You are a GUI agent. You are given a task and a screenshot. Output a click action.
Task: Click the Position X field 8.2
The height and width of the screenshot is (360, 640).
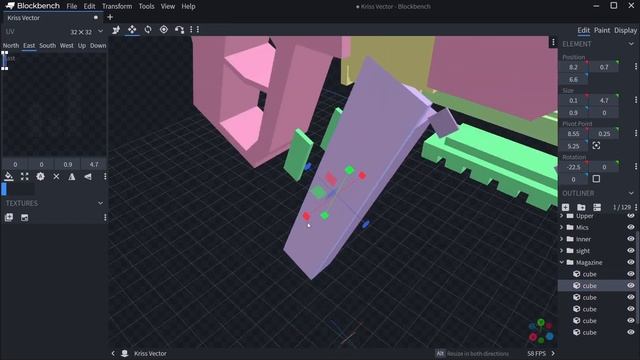tap(573, 67)
